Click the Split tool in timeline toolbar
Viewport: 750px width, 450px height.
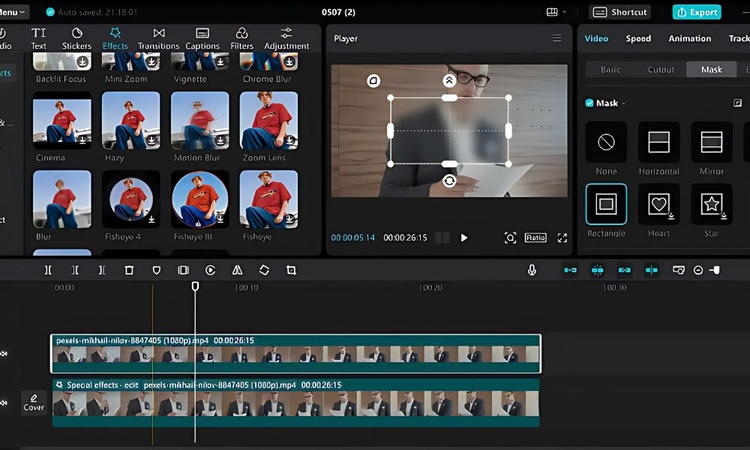[48, 270]
